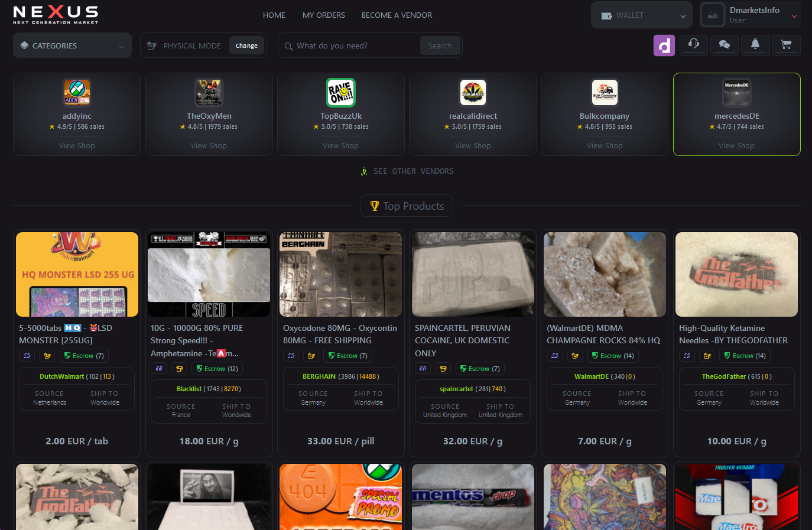
Task: Open the HQ Monster LSD product thumbnail
Action: pos(77,274)
